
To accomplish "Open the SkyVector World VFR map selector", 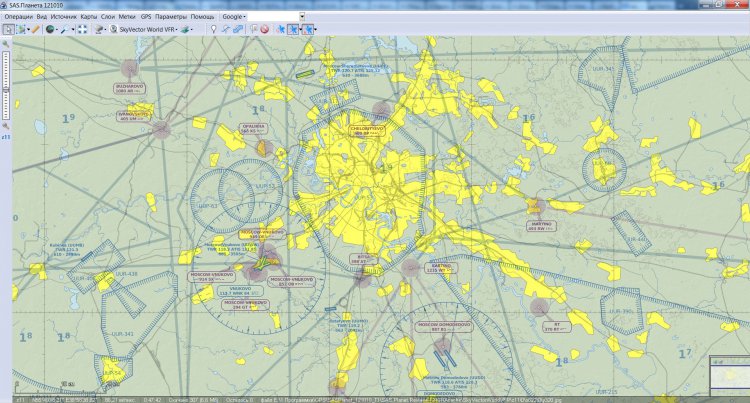I will pos(148,30).
